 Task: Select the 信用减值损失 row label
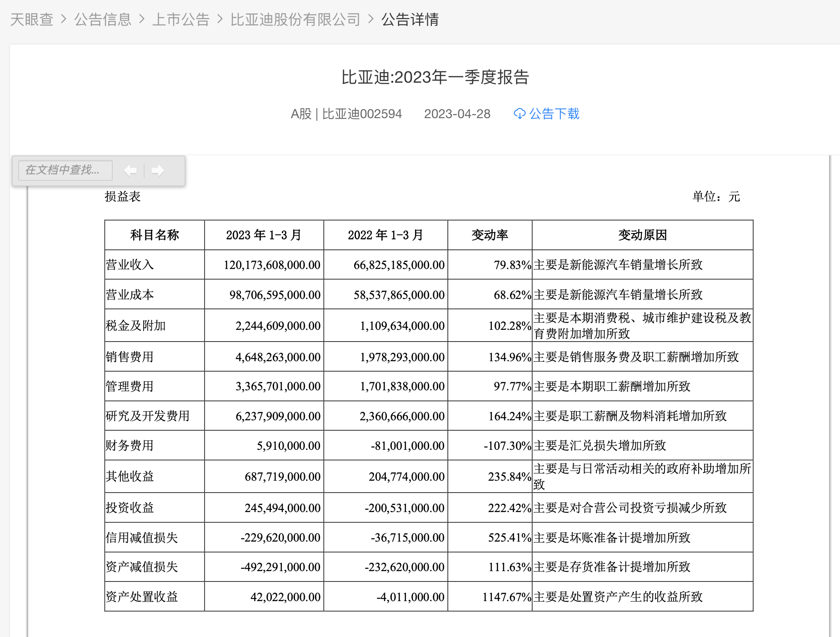142,538
